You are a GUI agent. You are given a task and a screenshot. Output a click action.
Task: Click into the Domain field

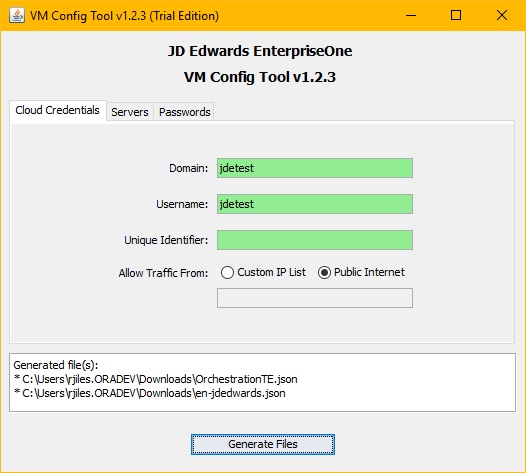[x=315, y=168]
